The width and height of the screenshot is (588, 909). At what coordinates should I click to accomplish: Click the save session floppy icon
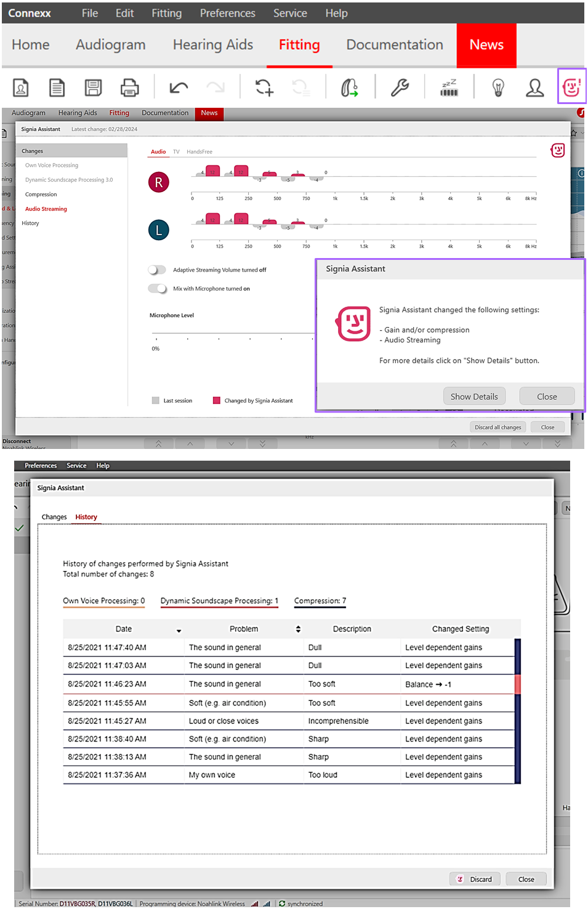(93, 88)
